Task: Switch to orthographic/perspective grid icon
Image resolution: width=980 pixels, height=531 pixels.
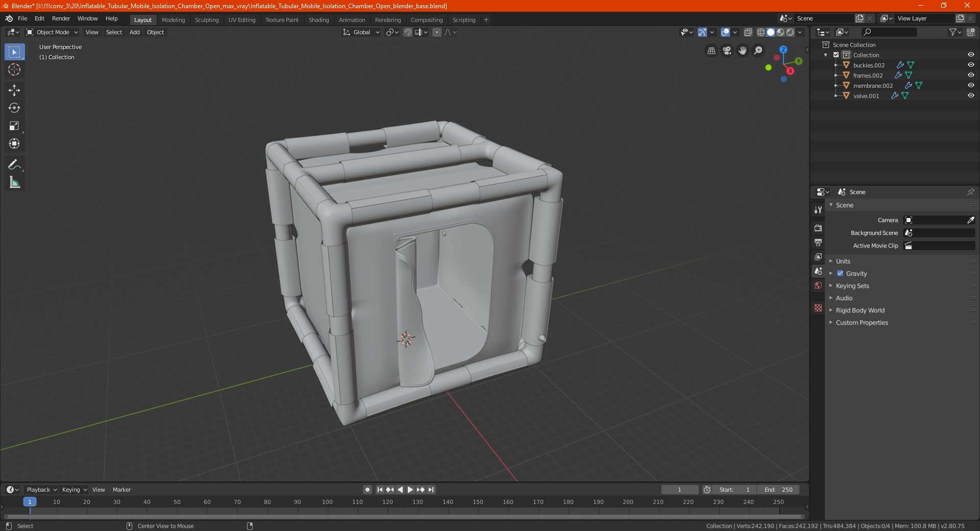Action: pyautogui.click(x=711, y=51)
